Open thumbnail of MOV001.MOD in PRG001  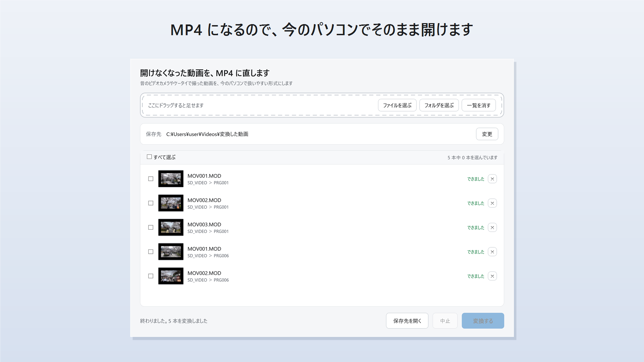(171, 179)
